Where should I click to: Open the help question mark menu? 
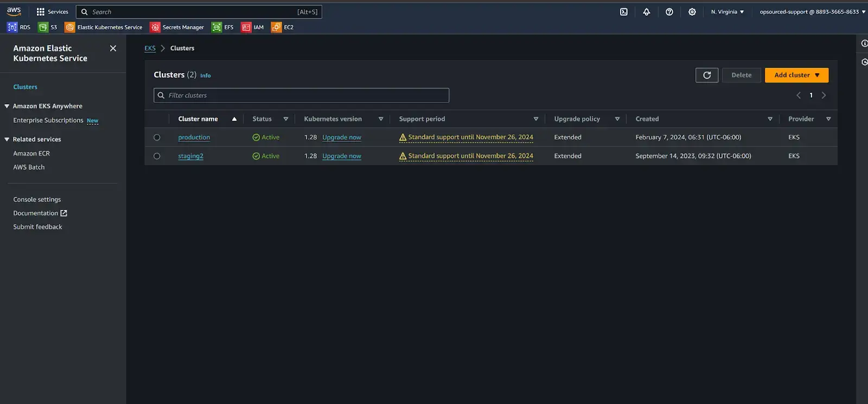669,12
